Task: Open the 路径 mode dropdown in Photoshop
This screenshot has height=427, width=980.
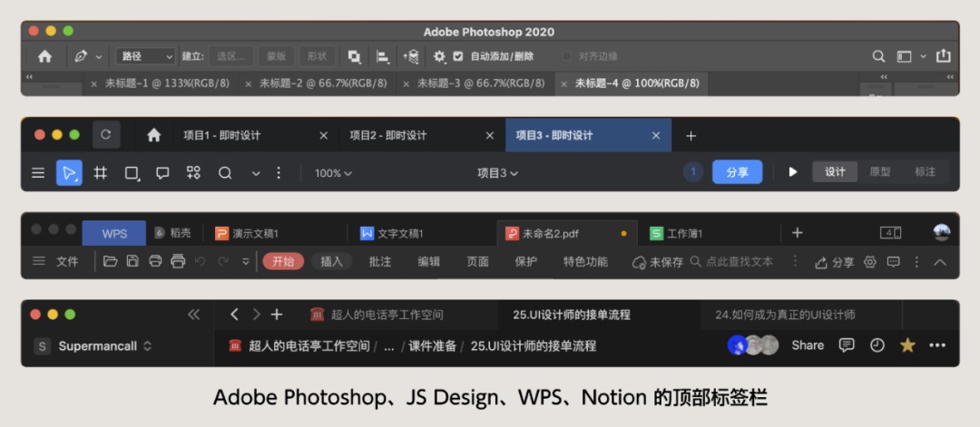Action: pyautogui.click(x=145, y=56)
